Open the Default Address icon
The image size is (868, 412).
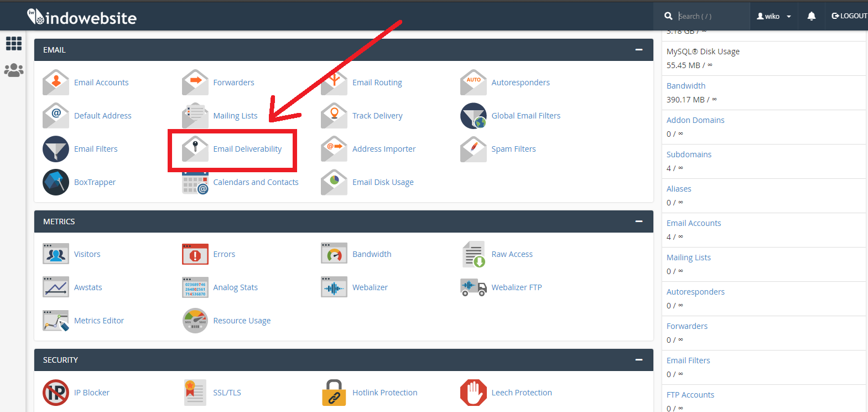coord(56,116)
